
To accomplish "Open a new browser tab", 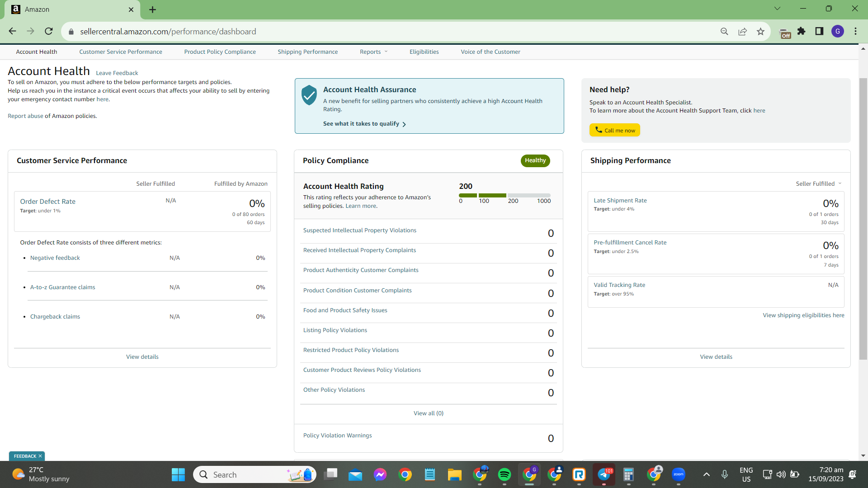I will click(153, 9).
